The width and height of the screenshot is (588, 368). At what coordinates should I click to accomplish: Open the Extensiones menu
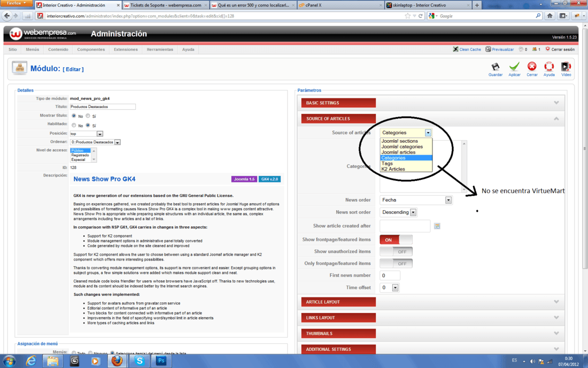[126, 50]
